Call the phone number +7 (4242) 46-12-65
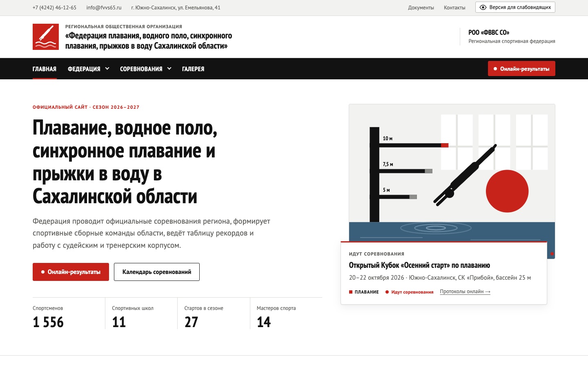Viewport: 588px width, 368px height. (54, 8)
